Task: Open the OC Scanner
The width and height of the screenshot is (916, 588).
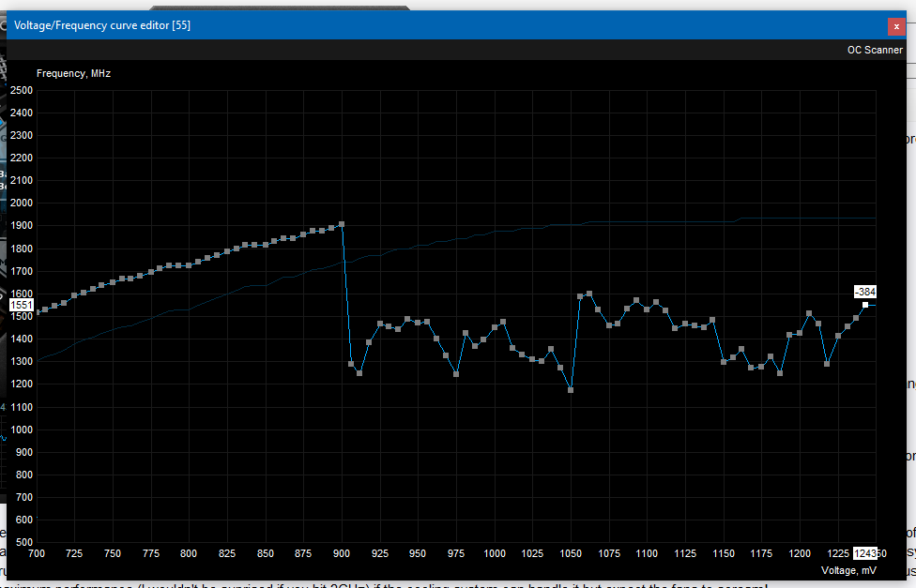Action: (875, 51)
